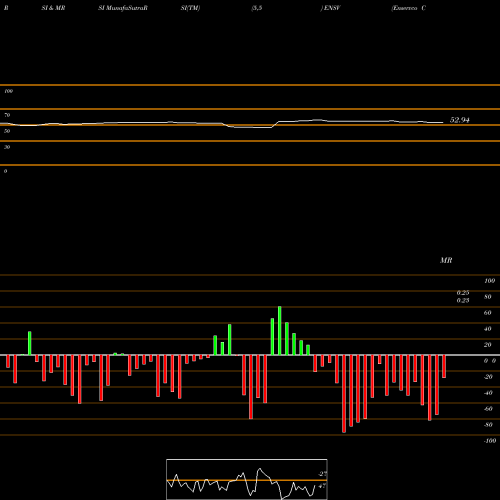Click the tallest green MR histogram bar
This screenshot has height=500, width=500.
[279, 331]
